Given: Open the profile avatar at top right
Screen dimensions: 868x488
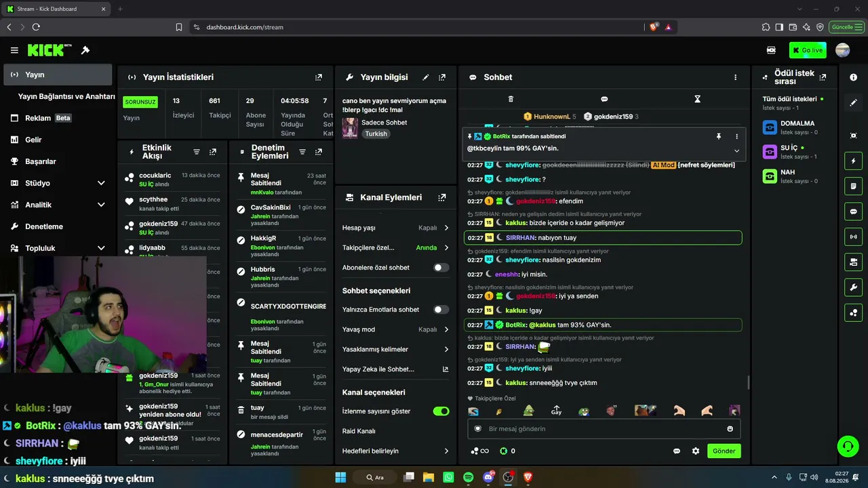Looking at the screenshot, I should [843, 50].
